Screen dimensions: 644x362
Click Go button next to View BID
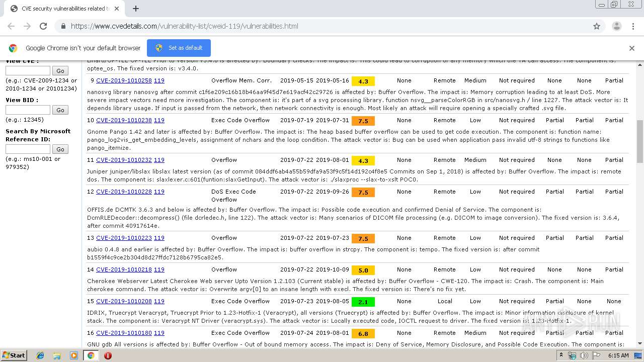point(60,110)
